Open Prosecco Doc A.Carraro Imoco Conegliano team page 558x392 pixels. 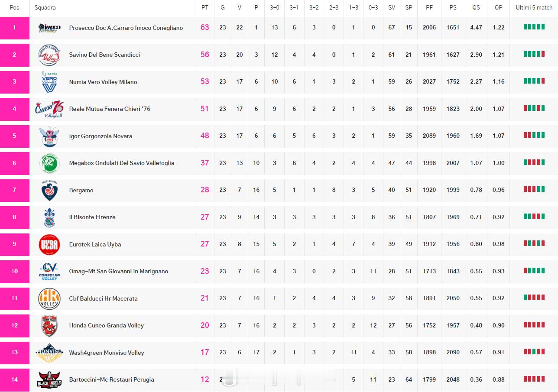coord(126,28)
